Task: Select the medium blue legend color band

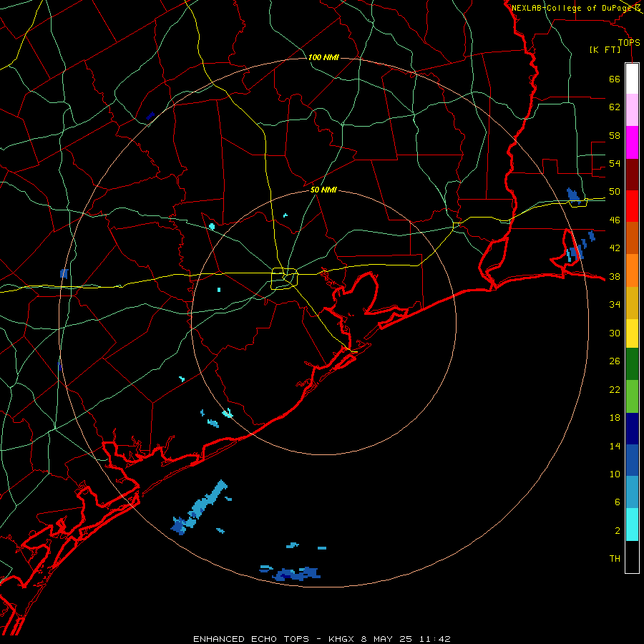Action: (632, 460)
